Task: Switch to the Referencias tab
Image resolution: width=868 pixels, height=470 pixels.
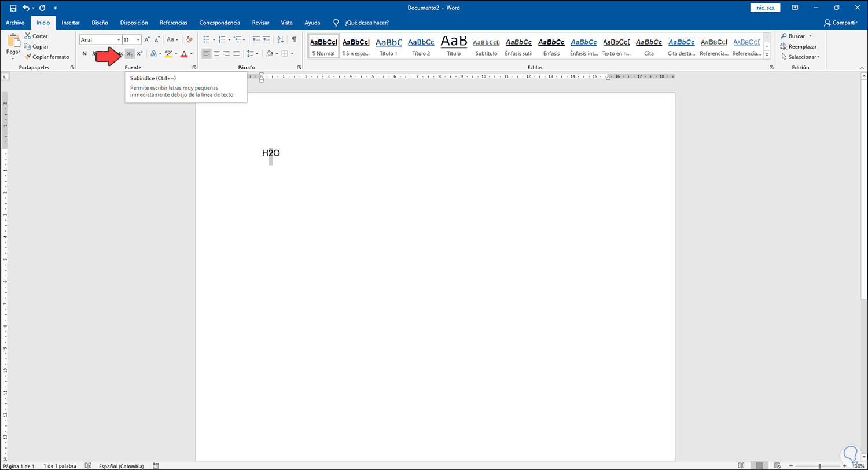Action: (x=174, y=23)
